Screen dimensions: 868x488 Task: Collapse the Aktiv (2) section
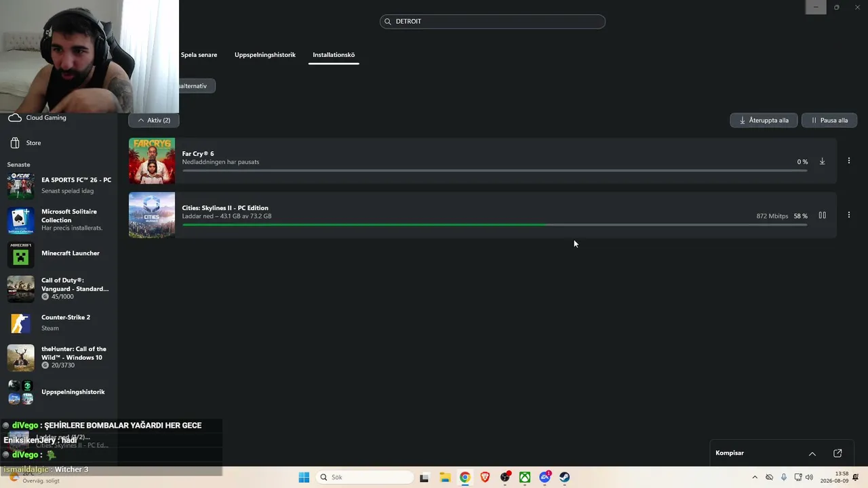[x=154, y=120]
